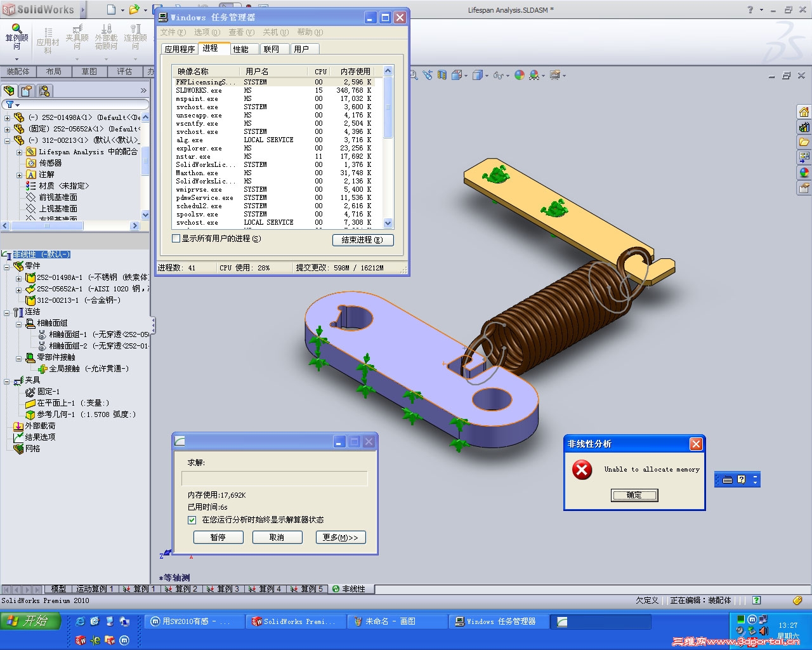The height and width of the screenshot is (650, 812).
Task: Open the Design Library icon in the task pane
Action: click(x=804, y=127)
